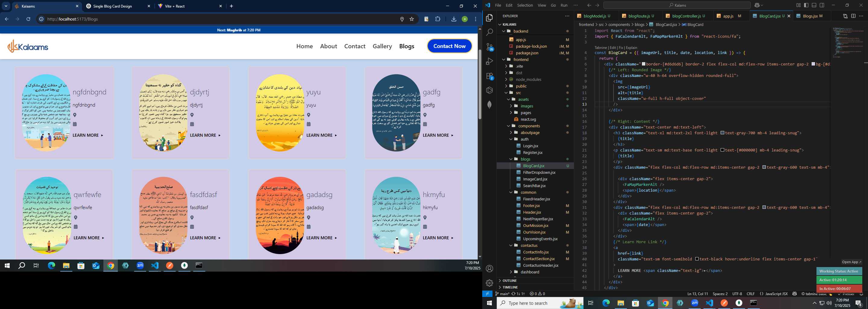
Task: Toggle the bottom Panel layout button
Action: pos(814,5)
